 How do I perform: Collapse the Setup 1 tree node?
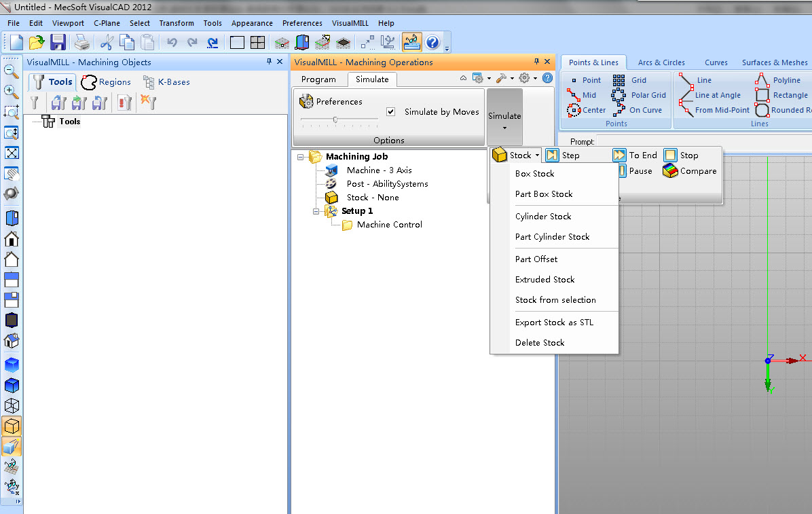(x=316, y=211)
